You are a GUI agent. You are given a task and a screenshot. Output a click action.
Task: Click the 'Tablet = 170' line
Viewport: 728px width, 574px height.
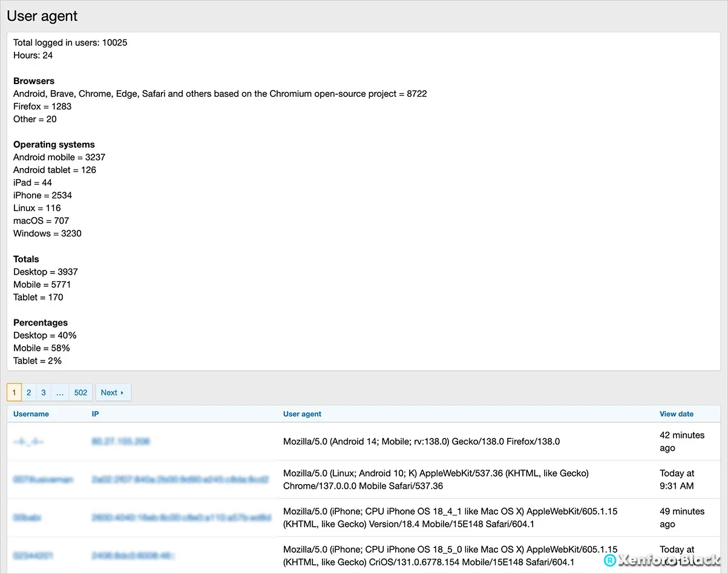[x=38, y=297]
